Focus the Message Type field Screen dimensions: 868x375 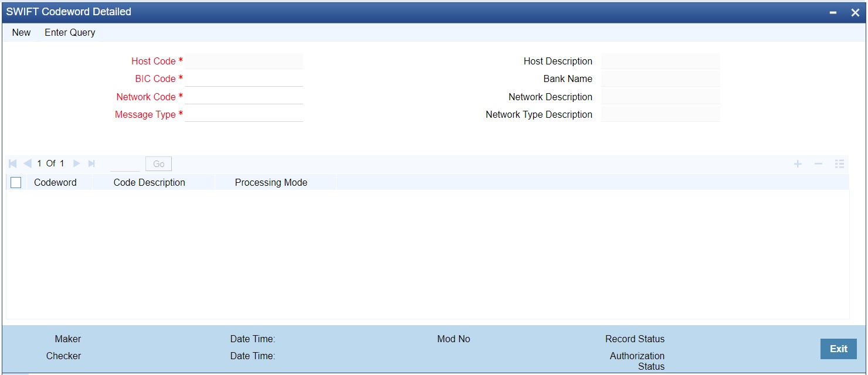[244, 114]
